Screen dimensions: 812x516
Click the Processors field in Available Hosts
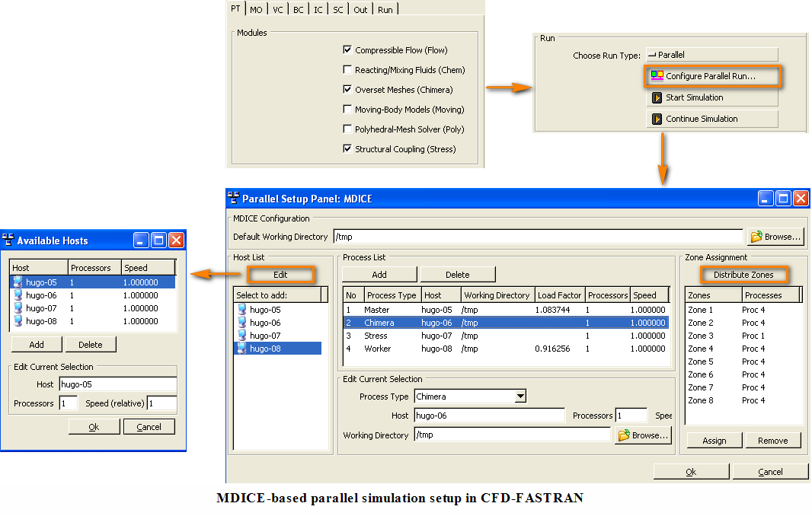(69, 403)
